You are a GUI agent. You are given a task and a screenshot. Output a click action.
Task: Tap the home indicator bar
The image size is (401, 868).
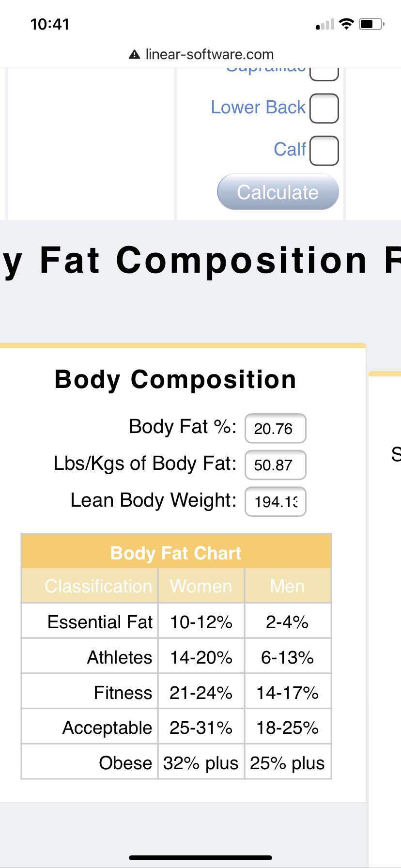tap(200, 857)
